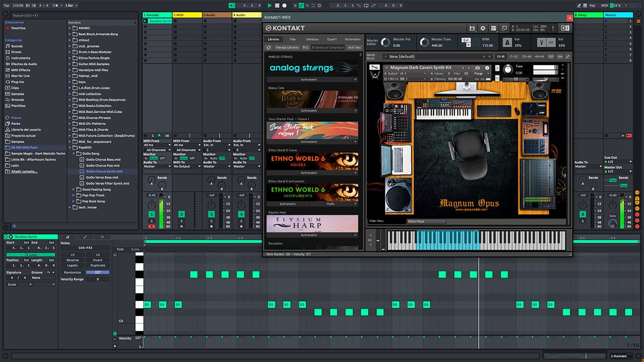
Task: Toggle track 3 activator button
Action: (211, 215)
